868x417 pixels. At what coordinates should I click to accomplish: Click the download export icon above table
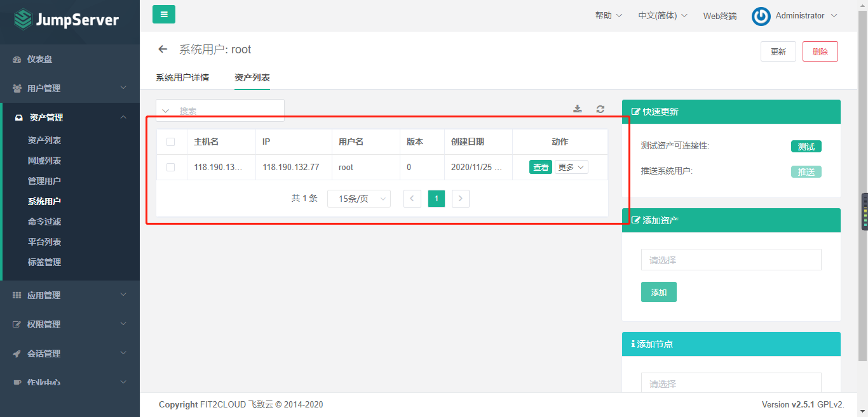578,109
